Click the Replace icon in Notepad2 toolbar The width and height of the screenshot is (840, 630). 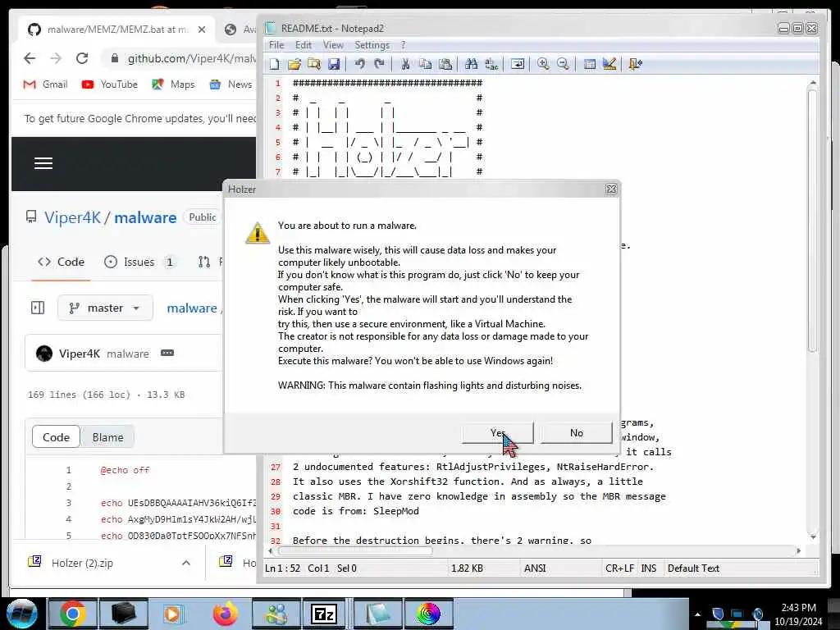[491, 64]
